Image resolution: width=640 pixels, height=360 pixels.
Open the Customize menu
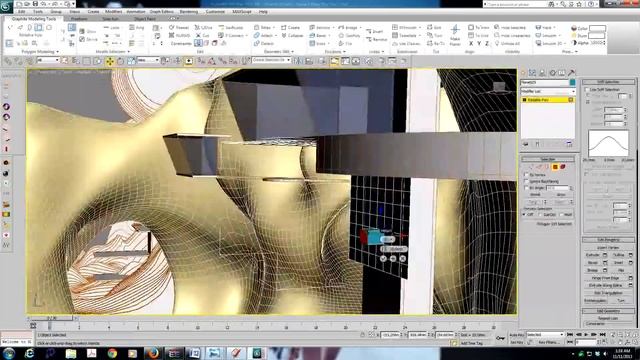pos(215,12)
